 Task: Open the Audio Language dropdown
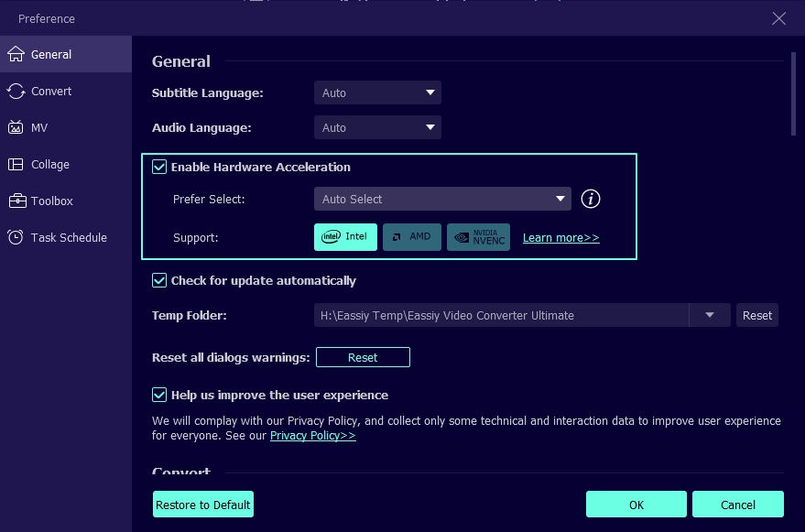378,127
